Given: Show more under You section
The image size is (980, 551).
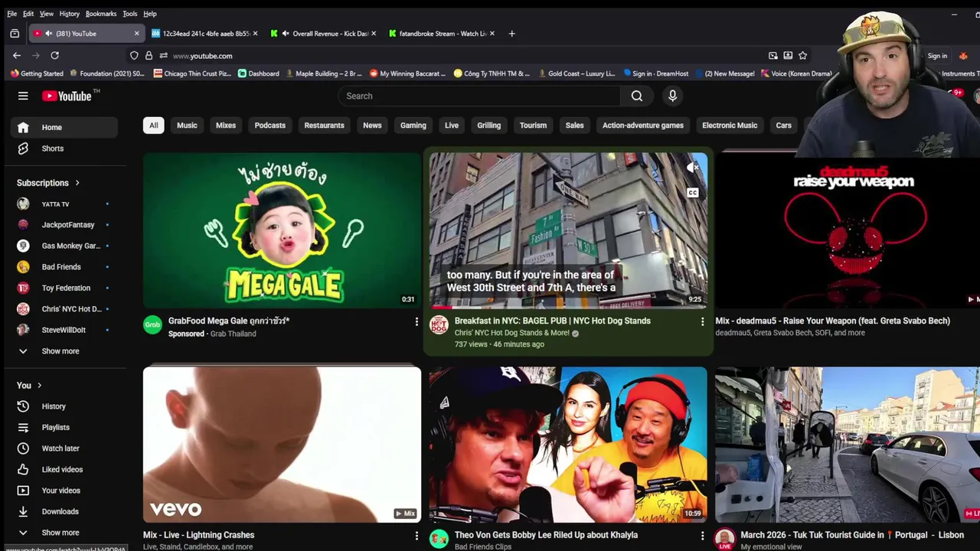Looking at the screenshot, I should click(x=64, y=533).
